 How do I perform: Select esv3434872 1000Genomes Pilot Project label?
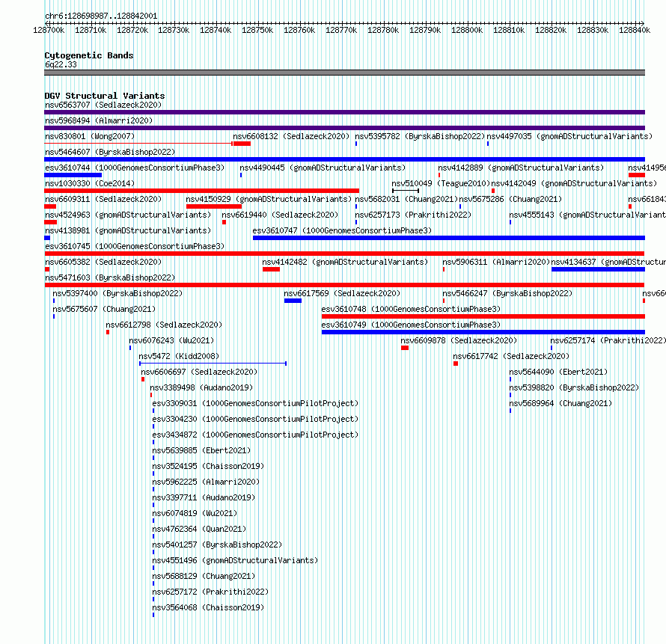pos(255,435)
